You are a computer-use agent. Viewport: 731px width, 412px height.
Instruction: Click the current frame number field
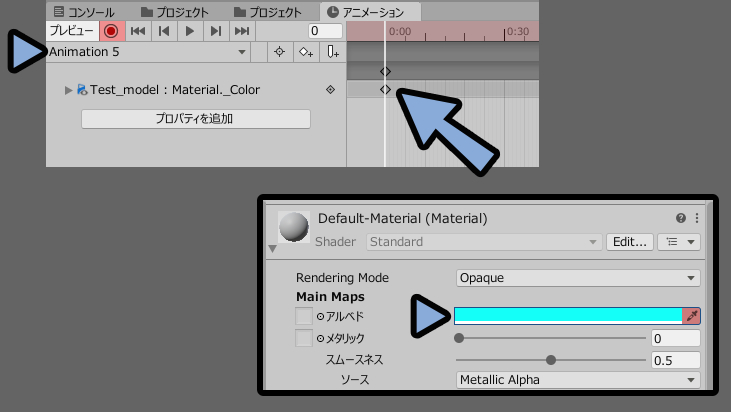pos(325,31)
